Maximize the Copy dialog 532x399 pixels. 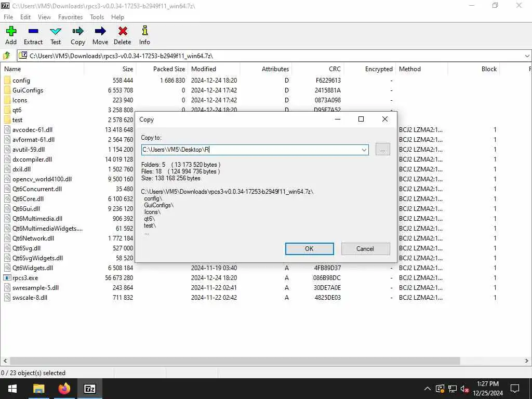[361, 119]
